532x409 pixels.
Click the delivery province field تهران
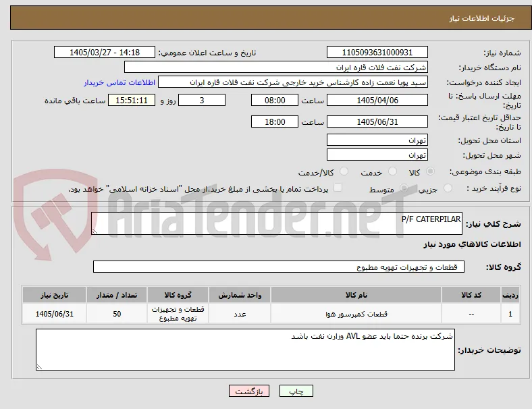(377, 140)
